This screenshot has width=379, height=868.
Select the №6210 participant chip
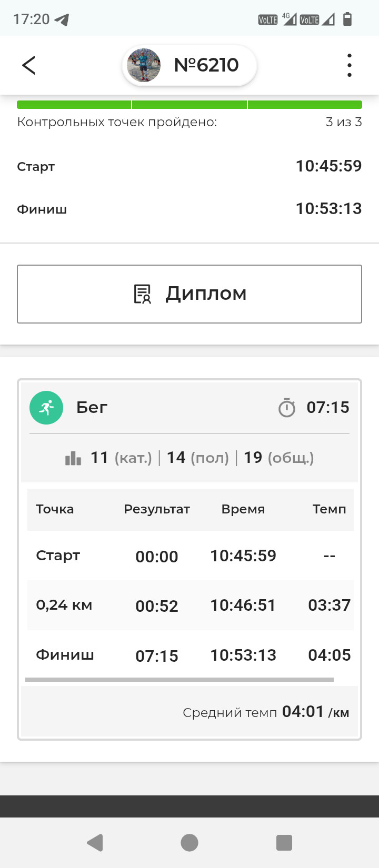click(189, 65)
